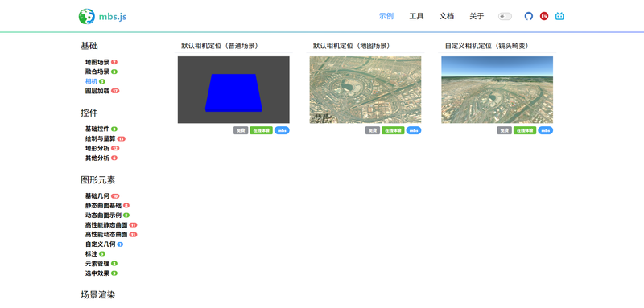Open 绘制与量算 category
The height and width of the screenshot is (308, 644).
[x=100, y=138]
